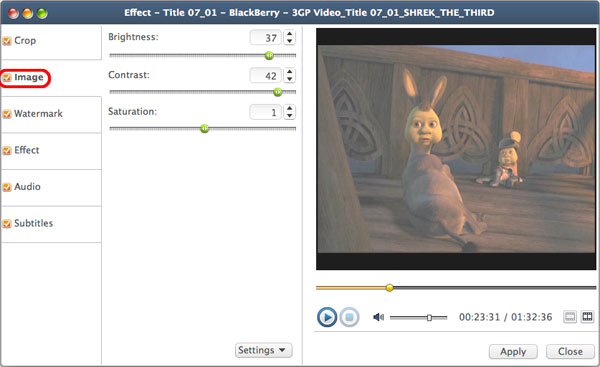
Task: Increase the Saturation stepper value
Action: click(x=290, y=108)
